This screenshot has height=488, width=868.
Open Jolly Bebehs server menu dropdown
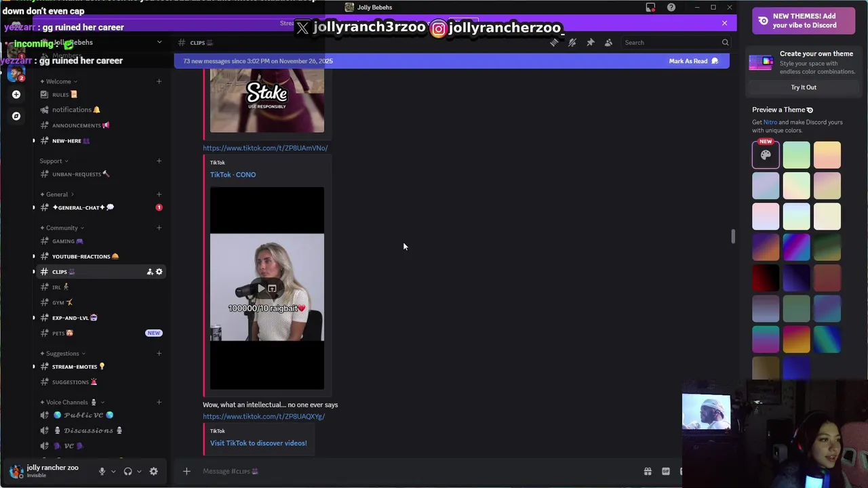click(159, 43)
